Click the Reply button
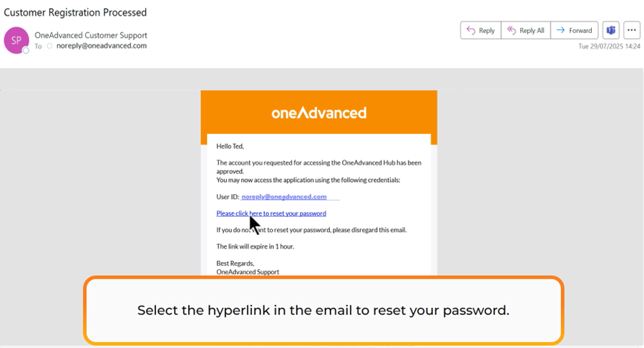Screen dimensions: 644x348 pos(480,30)
